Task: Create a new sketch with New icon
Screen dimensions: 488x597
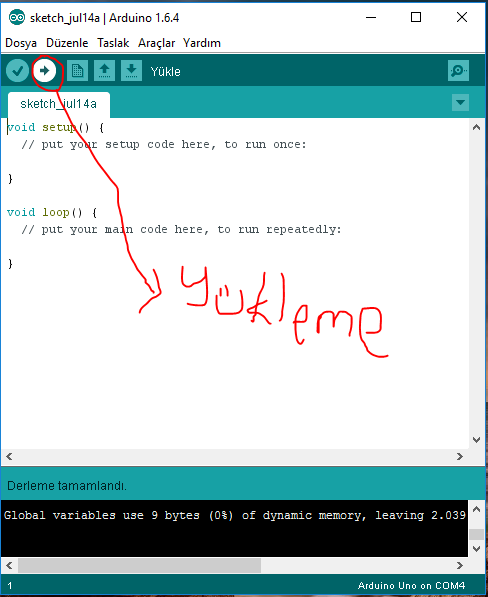Action: coord(77,71)
